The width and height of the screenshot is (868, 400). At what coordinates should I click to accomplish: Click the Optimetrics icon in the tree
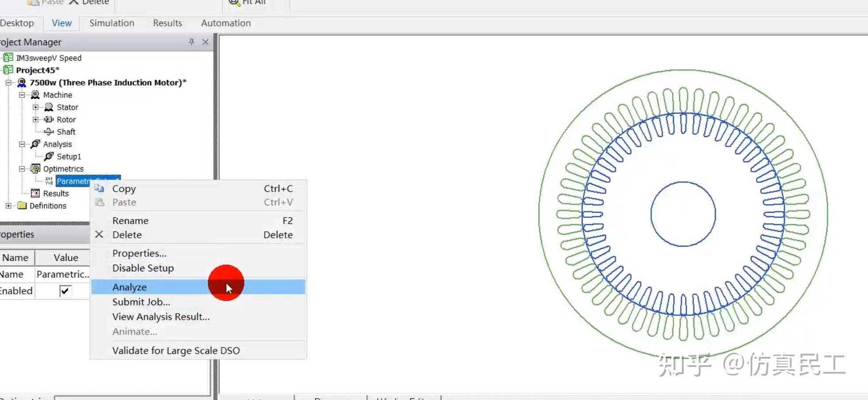click(35, 168)
